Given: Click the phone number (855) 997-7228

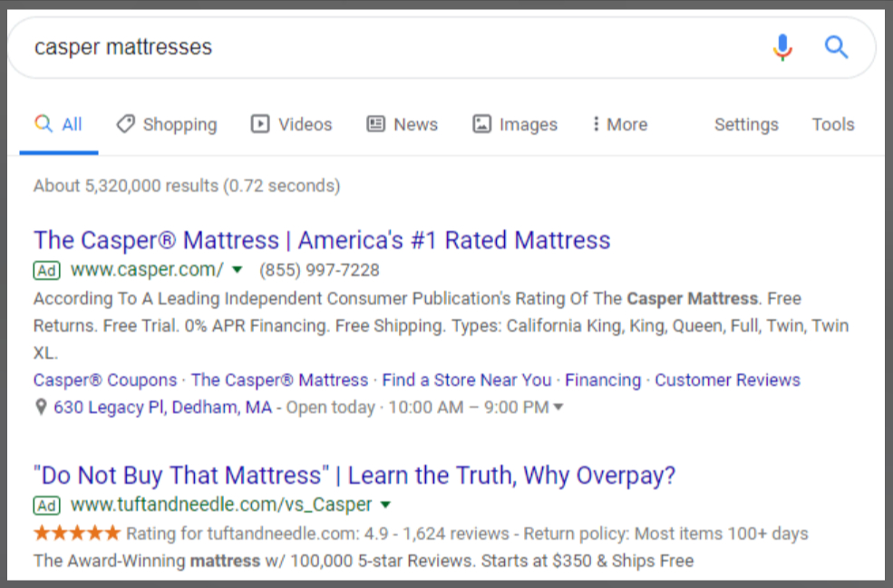Looking at the screenshot, I should point(319,270).
